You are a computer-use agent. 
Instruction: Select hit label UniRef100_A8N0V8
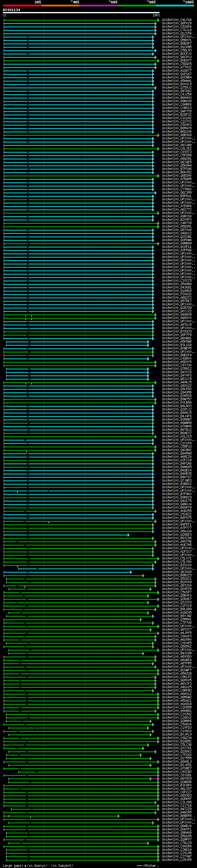pyautogui.click(x=177, y=101)
